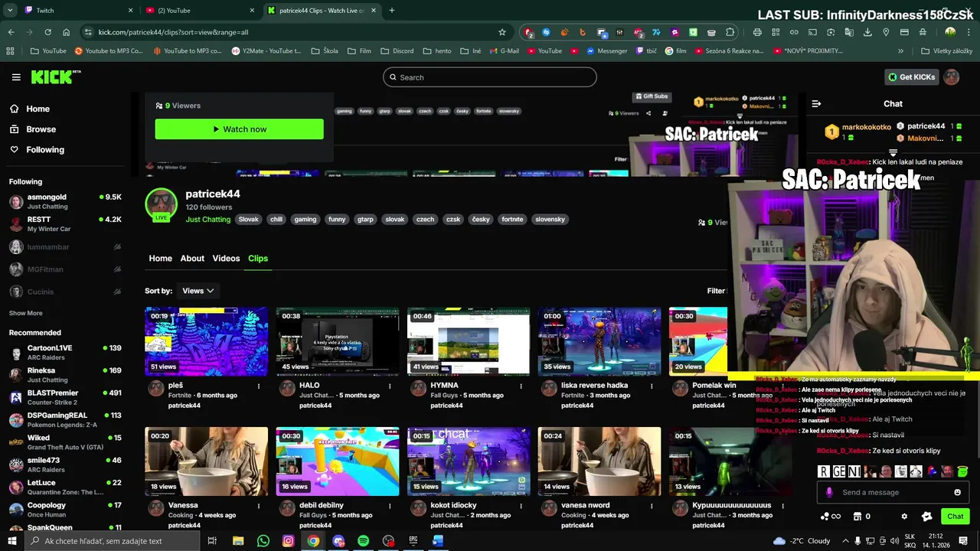Open downloads in Chrome toolbar
This screenshot has height=551, width=980.
click(867, 32)
